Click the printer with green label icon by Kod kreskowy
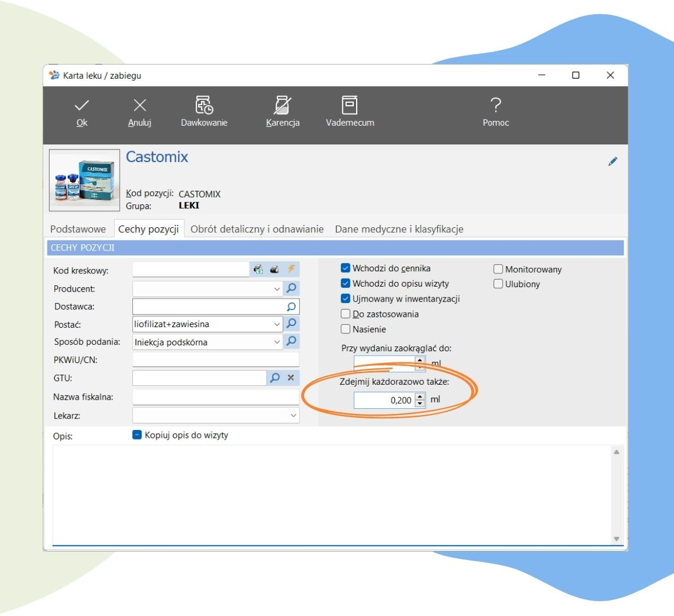 pos(258,269)
